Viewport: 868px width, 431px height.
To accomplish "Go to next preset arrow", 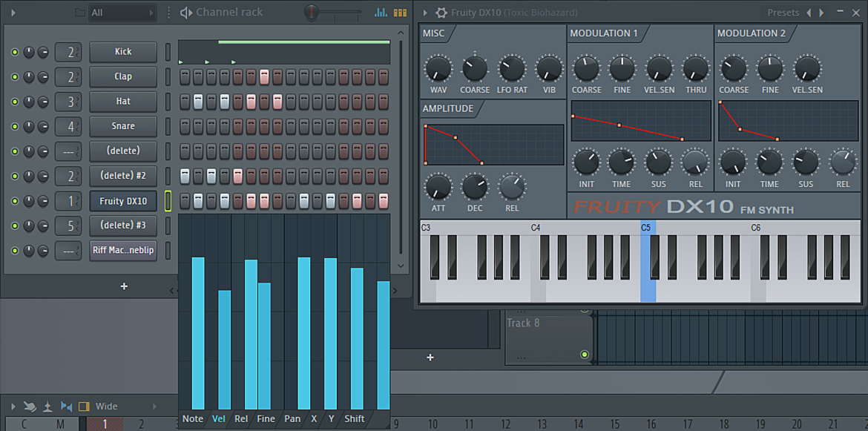I will click(x=821, y=13).
